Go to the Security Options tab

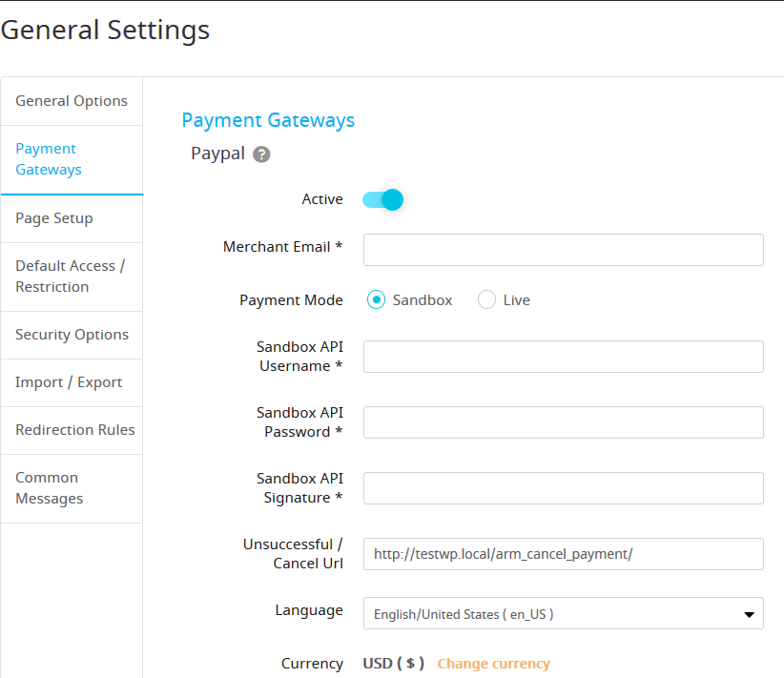(72, 335)
